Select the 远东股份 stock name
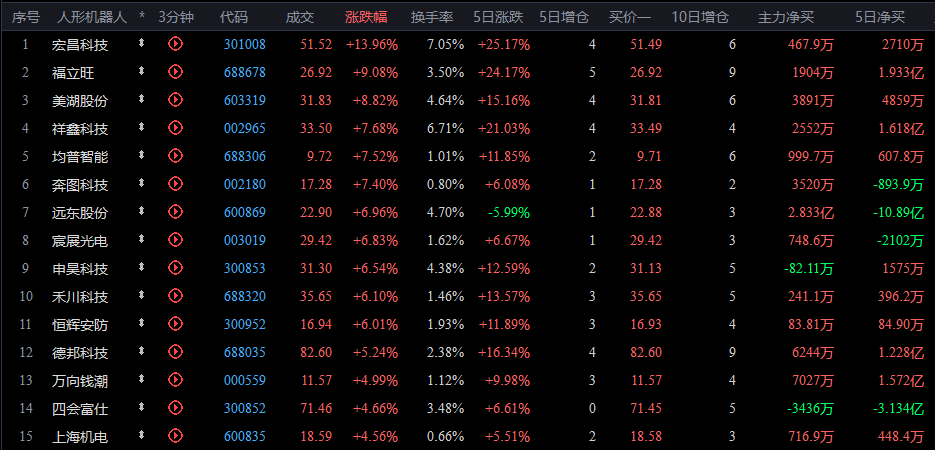Image resolution: width=935 pixels, height=450 pixels. (81, 213)
